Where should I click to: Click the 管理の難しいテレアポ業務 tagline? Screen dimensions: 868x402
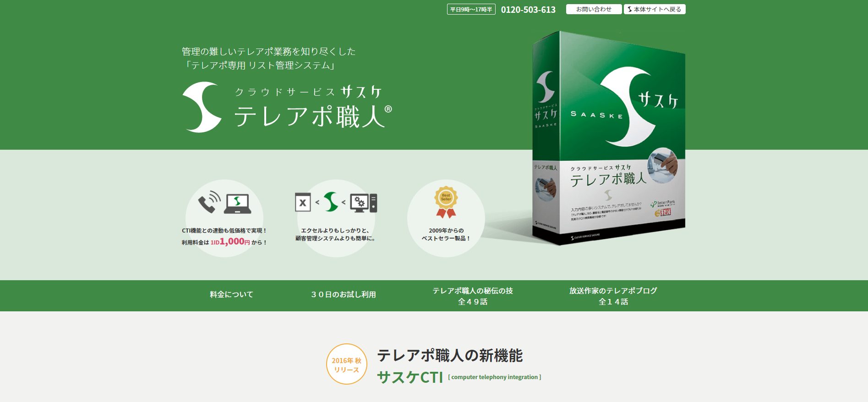click(269, 51)
